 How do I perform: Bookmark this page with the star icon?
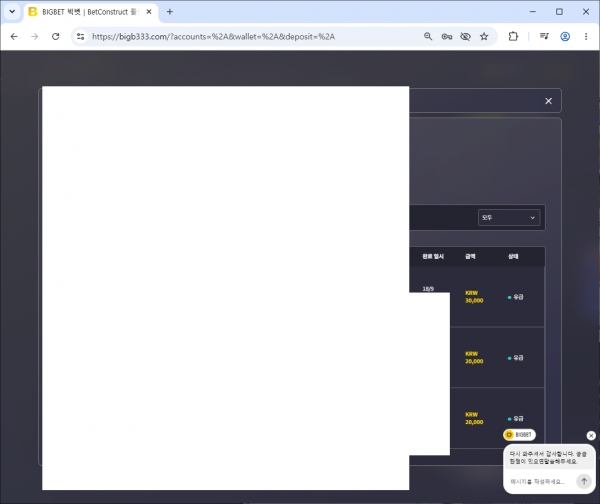click(484, 37)
